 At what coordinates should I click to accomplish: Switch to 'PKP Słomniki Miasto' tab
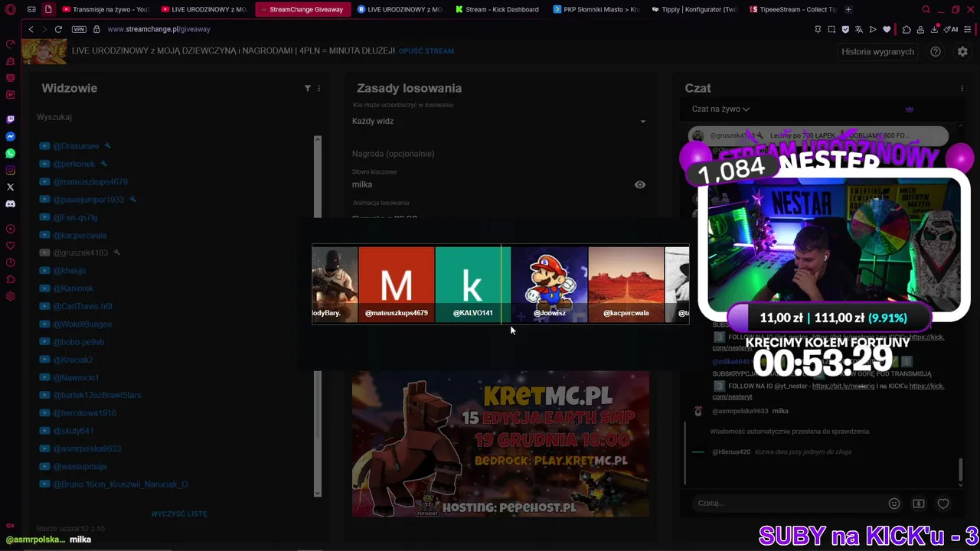pos(595,9)
